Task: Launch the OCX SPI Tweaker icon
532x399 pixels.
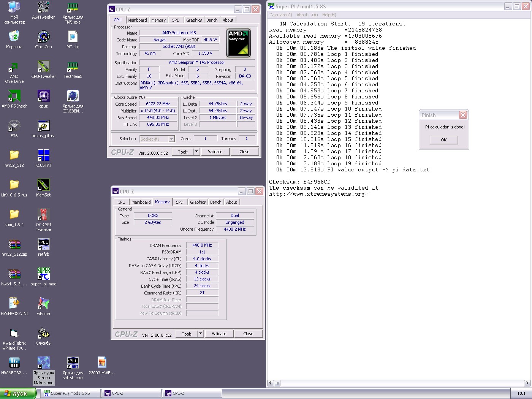Action: (43, 215)
